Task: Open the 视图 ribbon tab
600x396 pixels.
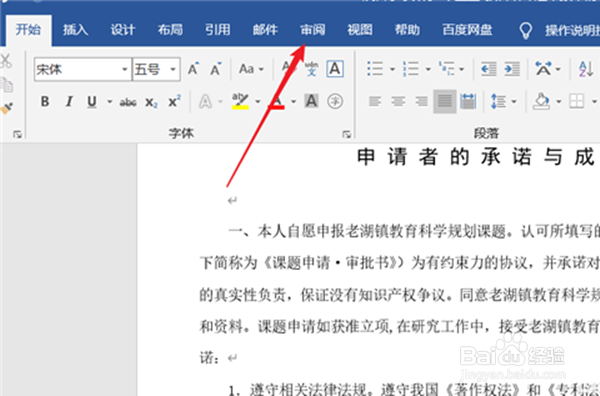Action: pos(360,30)
